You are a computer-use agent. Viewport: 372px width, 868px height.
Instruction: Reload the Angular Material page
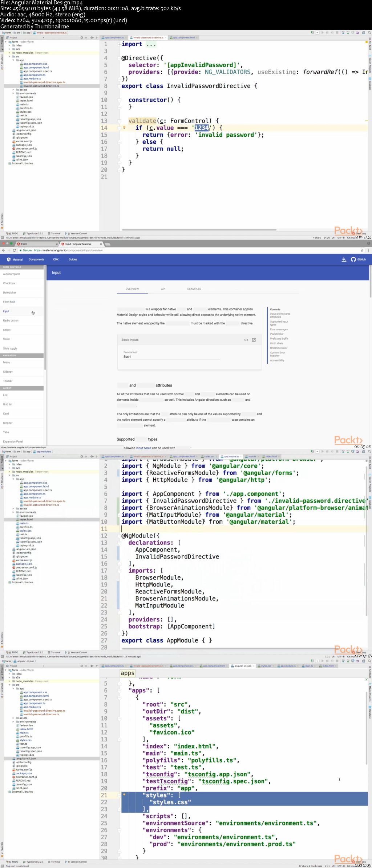click(x=15, y=250)
